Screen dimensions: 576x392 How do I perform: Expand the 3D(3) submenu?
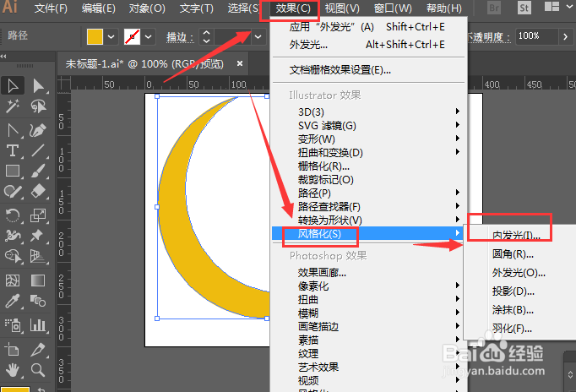point(369,112)
